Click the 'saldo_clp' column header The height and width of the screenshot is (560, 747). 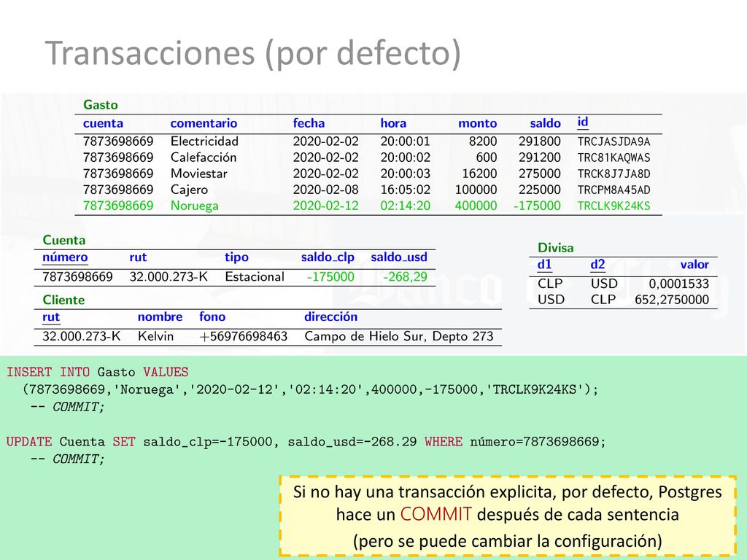[328, 257]
